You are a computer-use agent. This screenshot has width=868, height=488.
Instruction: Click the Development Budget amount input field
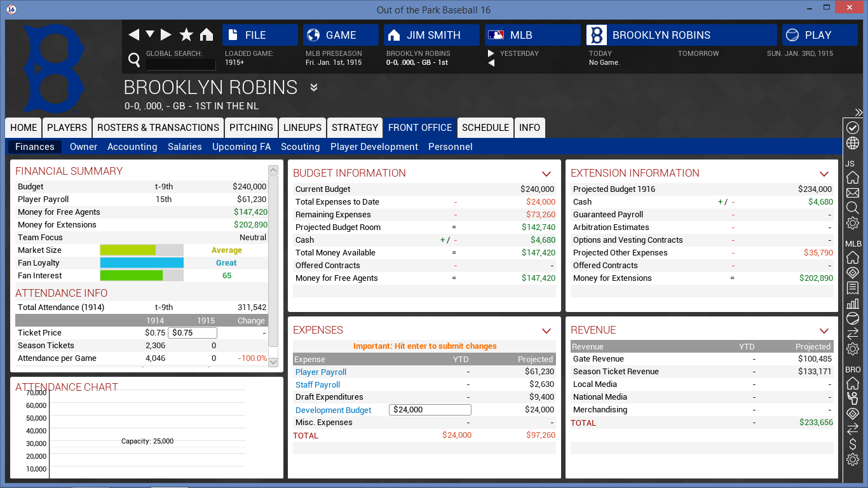430,410
